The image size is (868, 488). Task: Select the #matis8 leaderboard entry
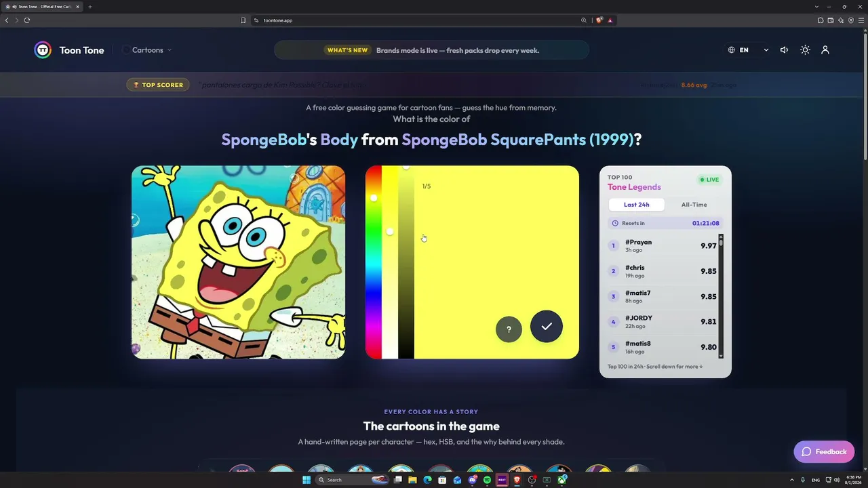pos(663,347)
